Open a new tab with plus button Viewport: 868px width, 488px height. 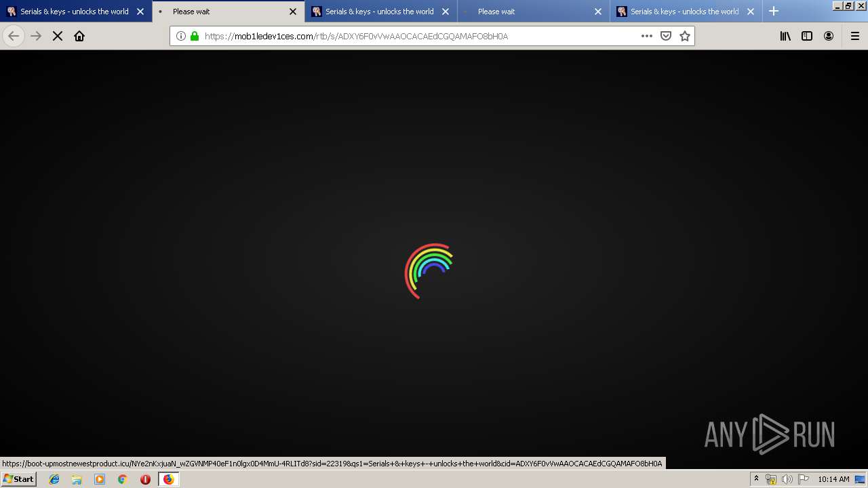(774, 11)
